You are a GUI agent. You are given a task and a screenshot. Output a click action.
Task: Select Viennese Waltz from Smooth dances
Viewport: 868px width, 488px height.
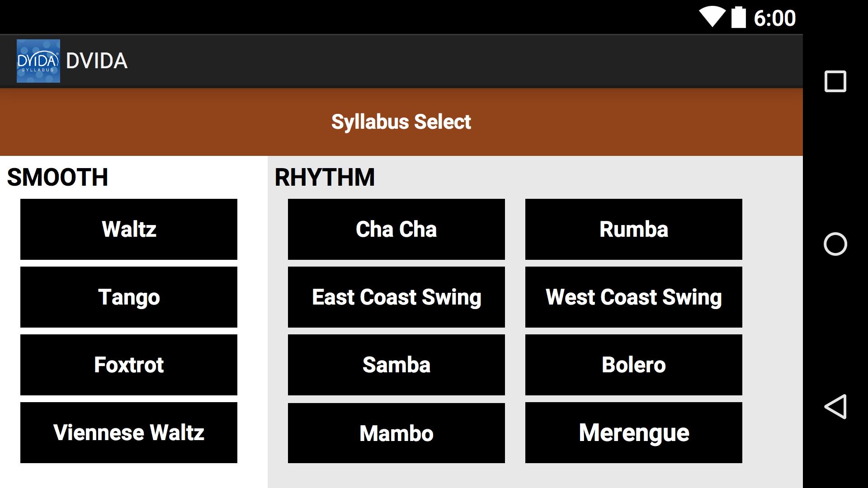129,432
